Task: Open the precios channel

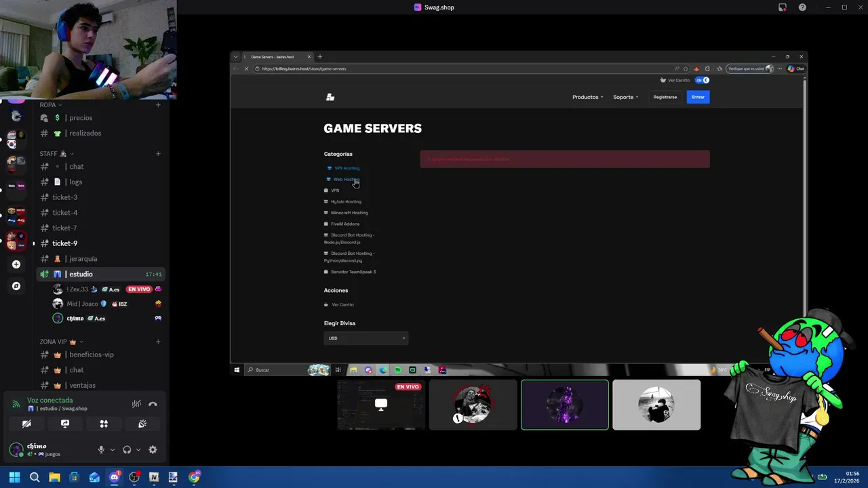Action: (100, 118)
